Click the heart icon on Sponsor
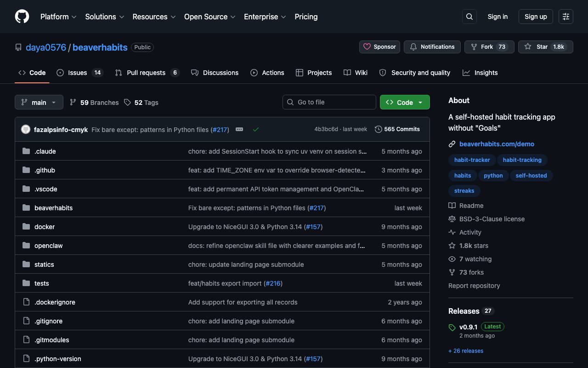588x368 pixels. pyautogui.click(x=367, y=47)
